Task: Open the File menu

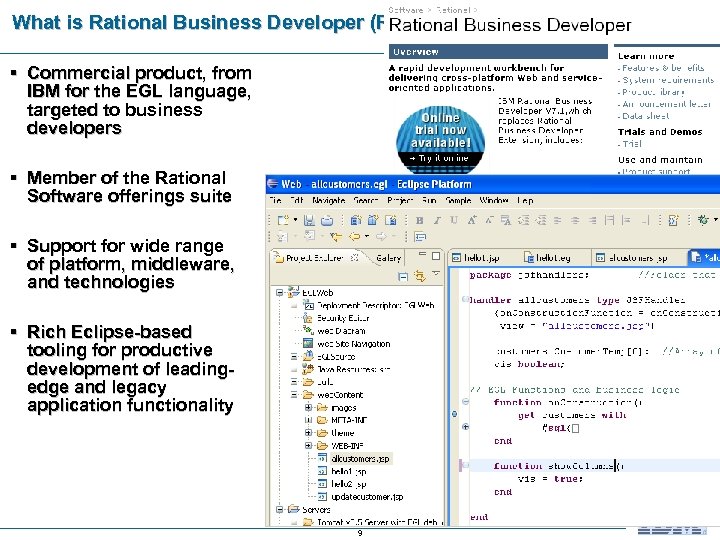Action: pyautogui.click(x=276, y=200)
